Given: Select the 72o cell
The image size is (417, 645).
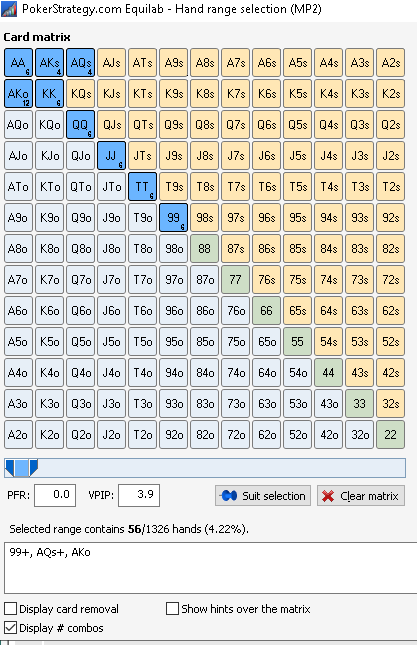Looking at the screenshot, I should pos(236,434).
